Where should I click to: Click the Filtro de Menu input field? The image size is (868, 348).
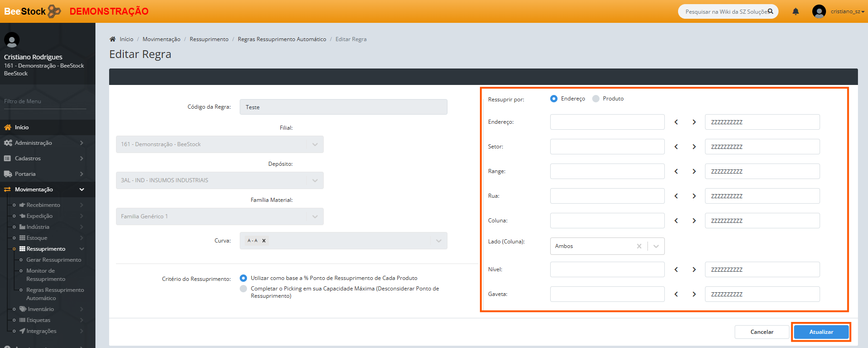point(45,101)
